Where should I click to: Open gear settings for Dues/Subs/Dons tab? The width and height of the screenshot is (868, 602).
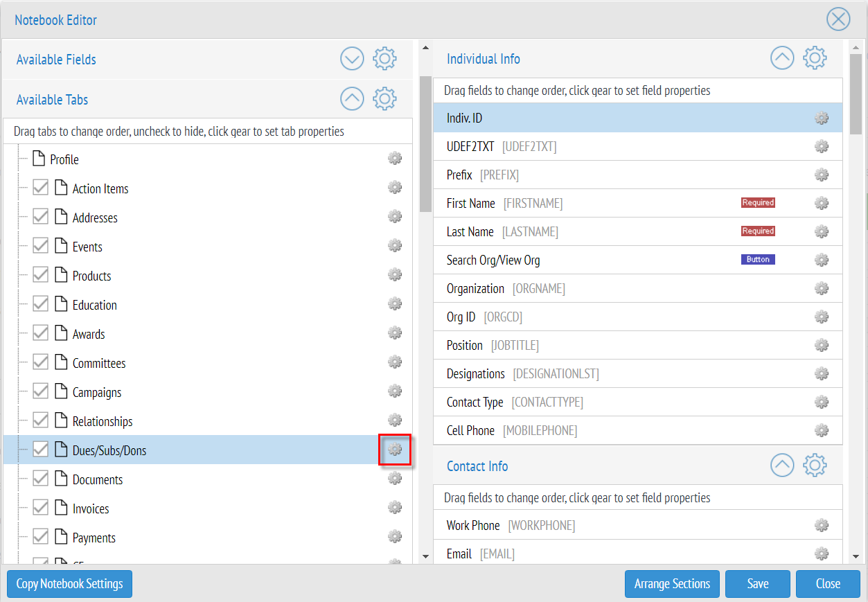pyautogui.click(x=395, y=450)
